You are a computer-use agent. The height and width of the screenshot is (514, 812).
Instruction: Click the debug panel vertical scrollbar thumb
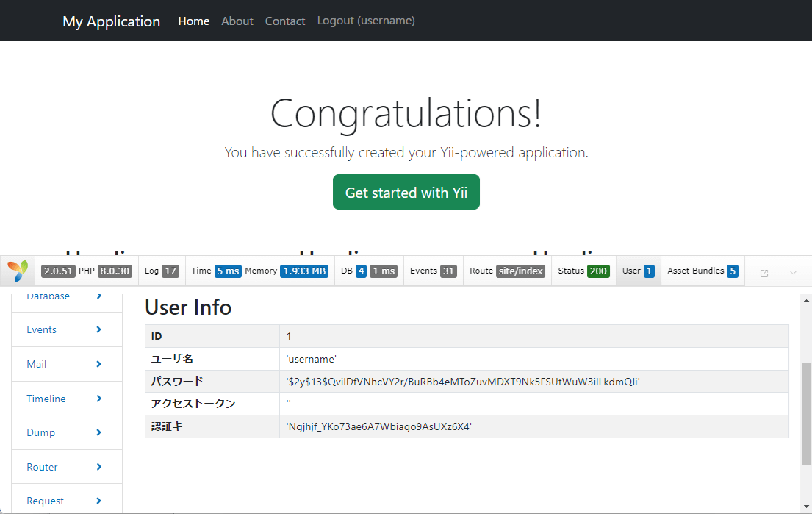pyautogui.click(x=805, y=412)
